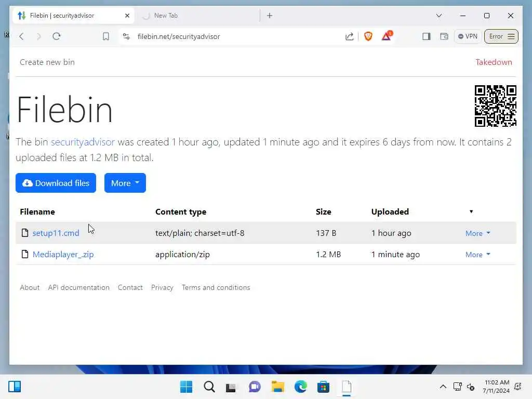Close the Filebin securityadvisor tab

click(x=127, y=16)
